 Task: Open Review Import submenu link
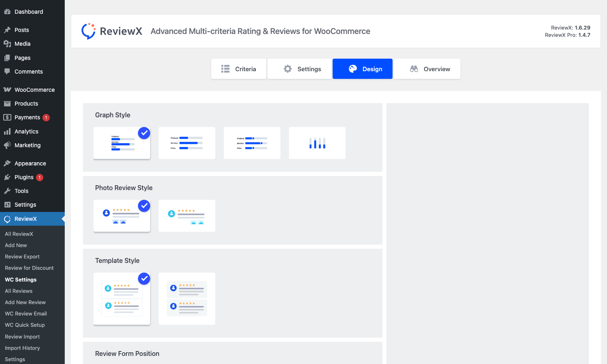(x=22, y=336)
